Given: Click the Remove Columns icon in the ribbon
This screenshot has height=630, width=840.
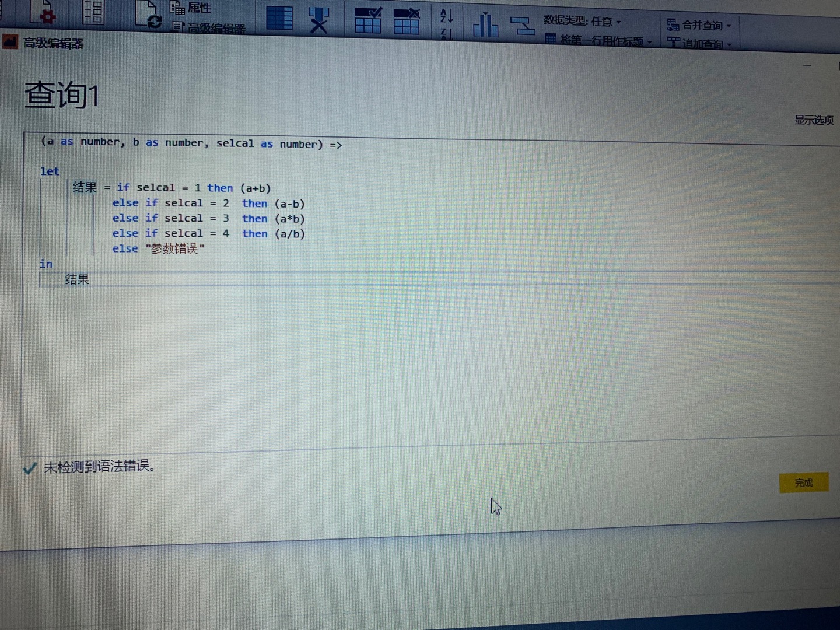Looking at the screenshot, I should [318, 20].
